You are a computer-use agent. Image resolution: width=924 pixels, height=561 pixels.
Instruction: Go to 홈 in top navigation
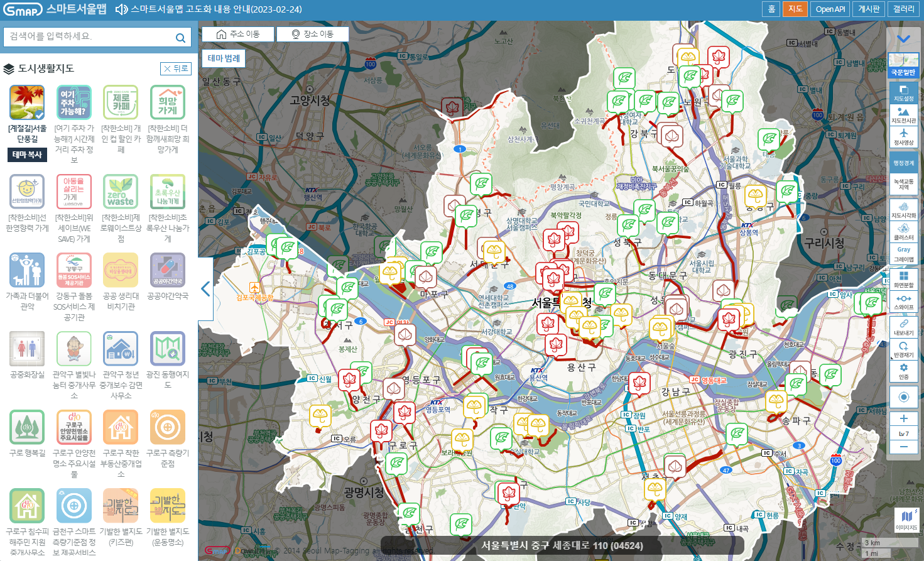pos(771,9)
